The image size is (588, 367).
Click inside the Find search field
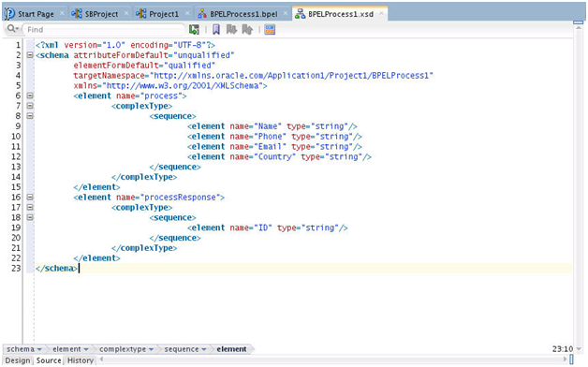104,30
